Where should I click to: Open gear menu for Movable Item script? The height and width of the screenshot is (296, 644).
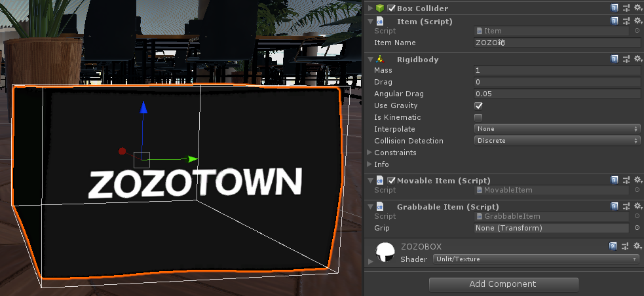[x=638, y=180]
